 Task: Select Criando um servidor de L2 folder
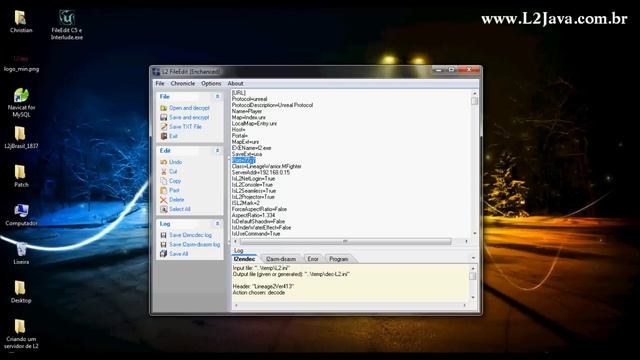pyautogui.click(x=21, y=334)
